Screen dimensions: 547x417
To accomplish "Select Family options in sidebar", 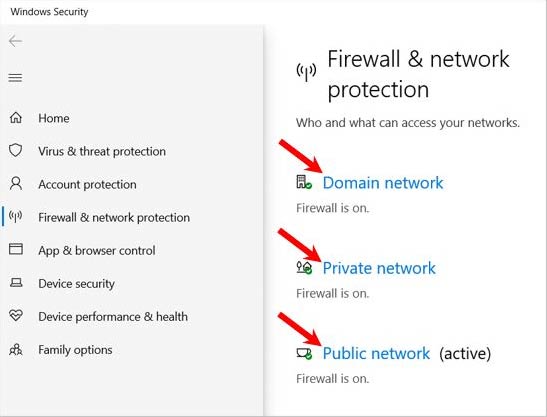I will [x=75, y=350].
